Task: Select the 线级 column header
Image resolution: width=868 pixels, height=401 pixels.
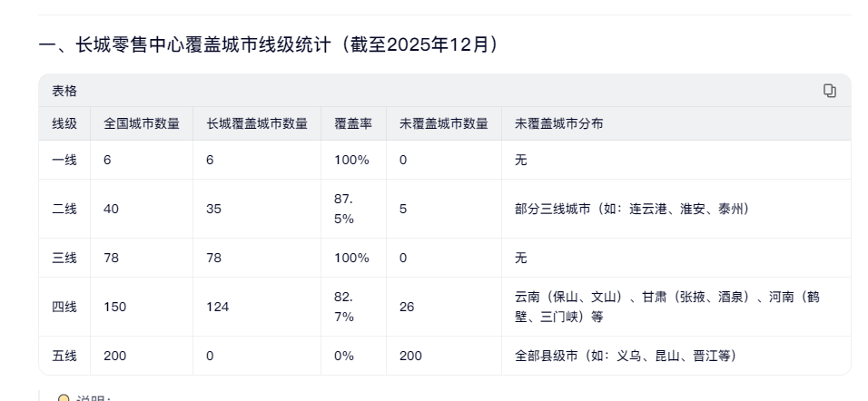Action: (x=64, y=123)
